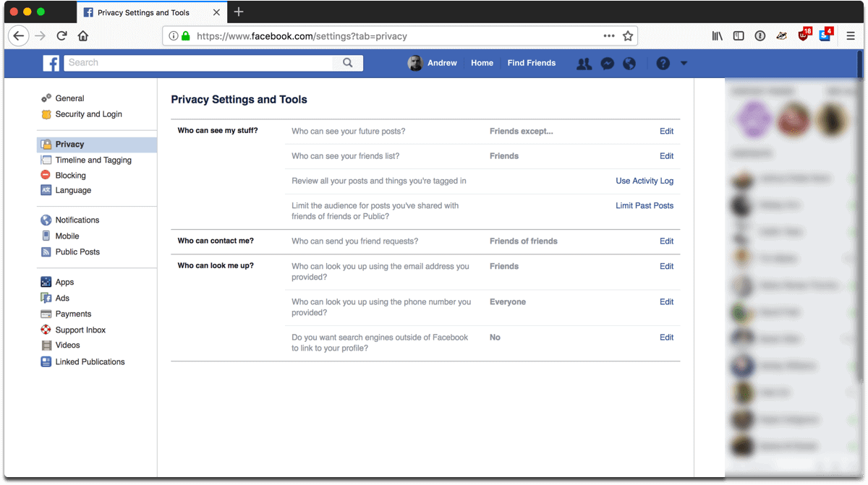
Task: Bookmark this page with the star
Action: point(628,36)
